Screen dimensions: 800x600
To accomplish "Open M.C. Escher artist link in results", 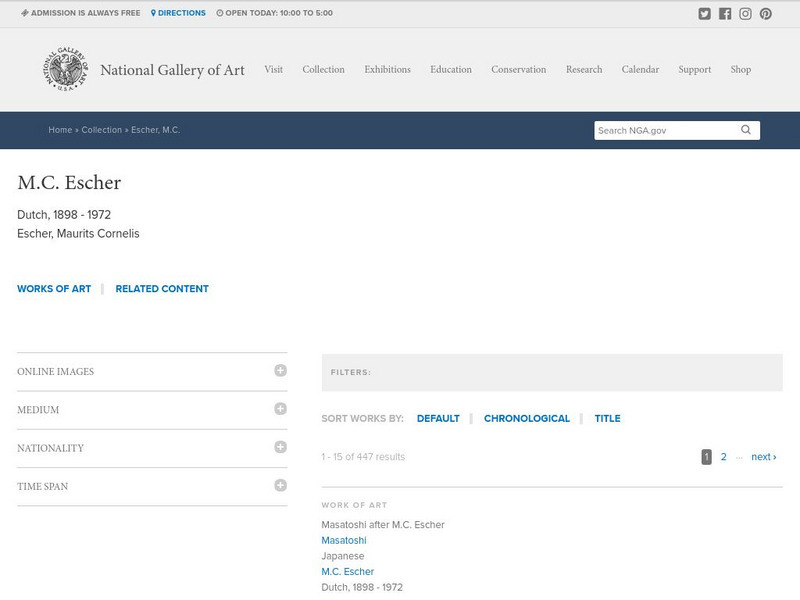I will [x=347, y=571].
